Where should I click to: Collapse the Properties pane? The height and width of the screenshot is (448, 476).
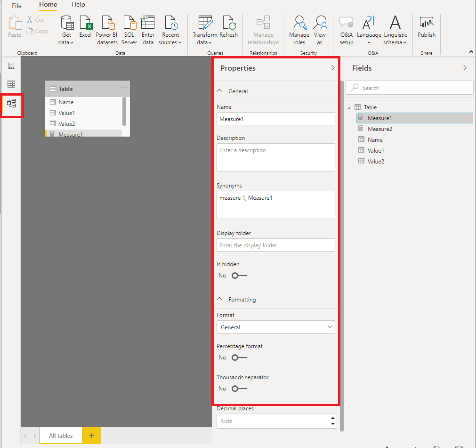(x=333, y=68)
